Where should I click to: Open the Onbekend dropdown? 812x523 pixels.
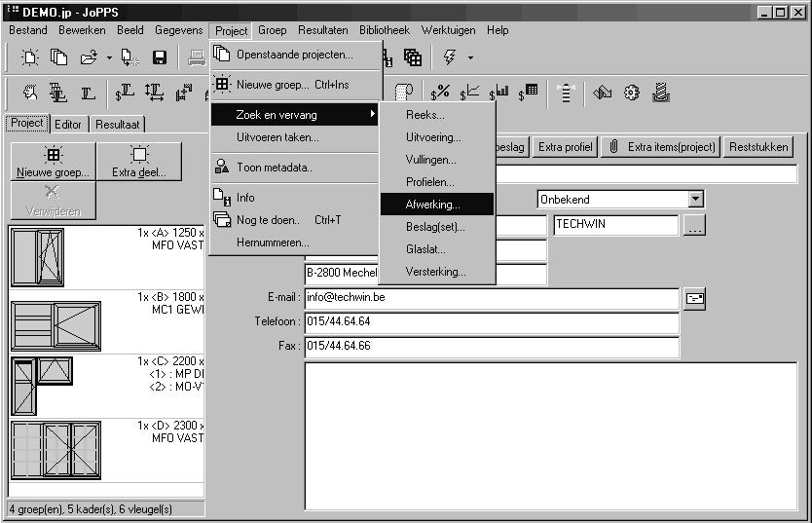coord(695,199)
